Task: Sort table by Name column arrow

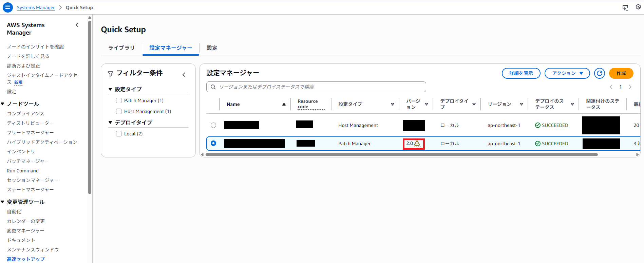Action: click(x=284, y=104)
